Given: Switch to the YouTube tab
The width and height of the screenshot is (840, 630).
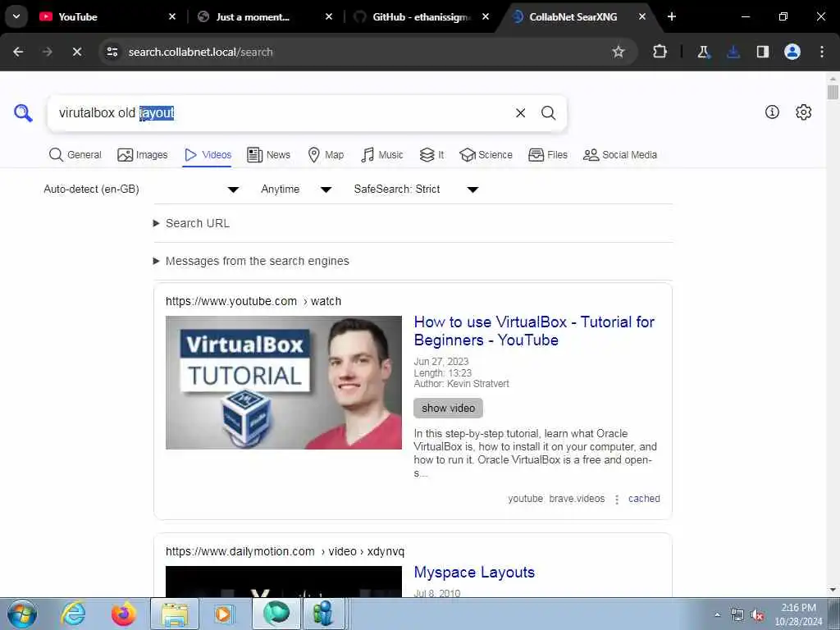Looking at the screenshot, I should tap(107, 16).
